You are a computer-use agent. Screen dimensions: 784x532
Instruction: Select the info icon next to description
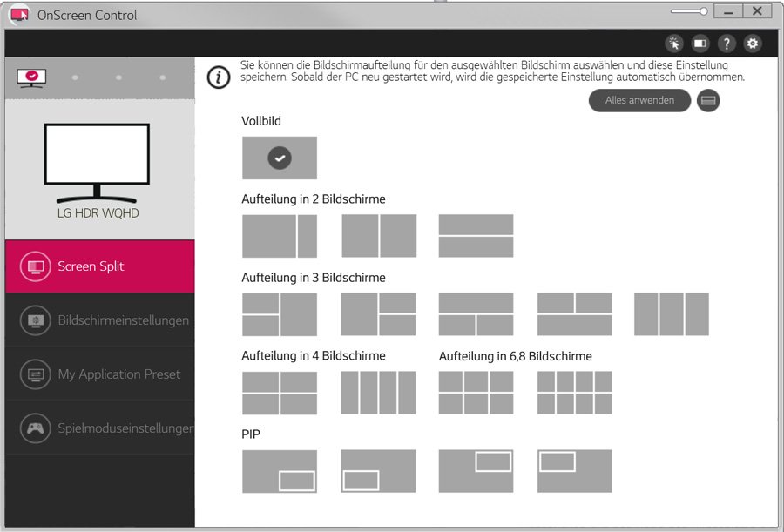point(218,77)
